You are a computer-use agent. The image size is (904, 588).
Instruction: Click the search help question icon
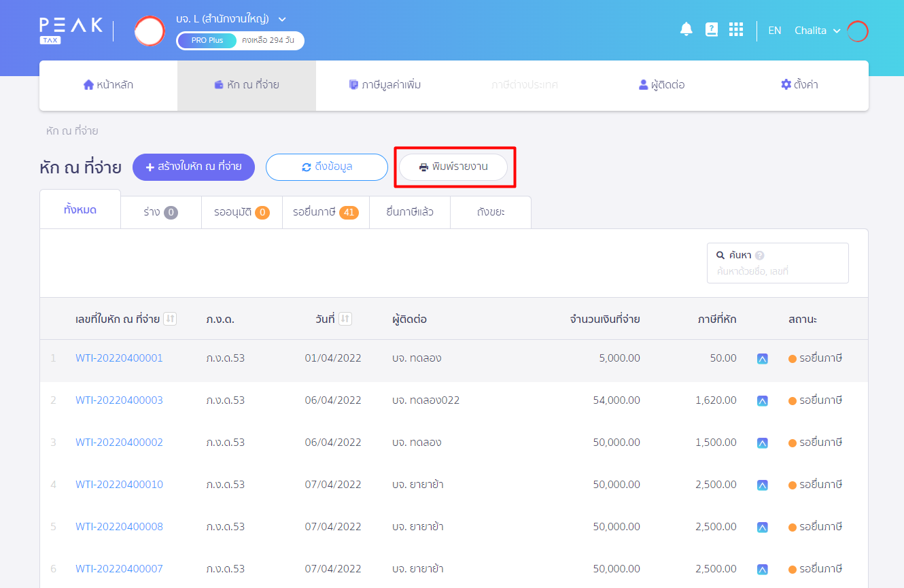(x=760, y=256)
